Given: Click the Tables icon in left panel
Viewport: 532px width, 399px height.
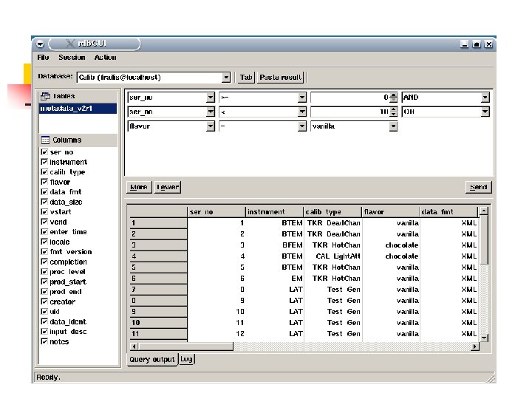Looking at the screenshot, I should point(45,96).
